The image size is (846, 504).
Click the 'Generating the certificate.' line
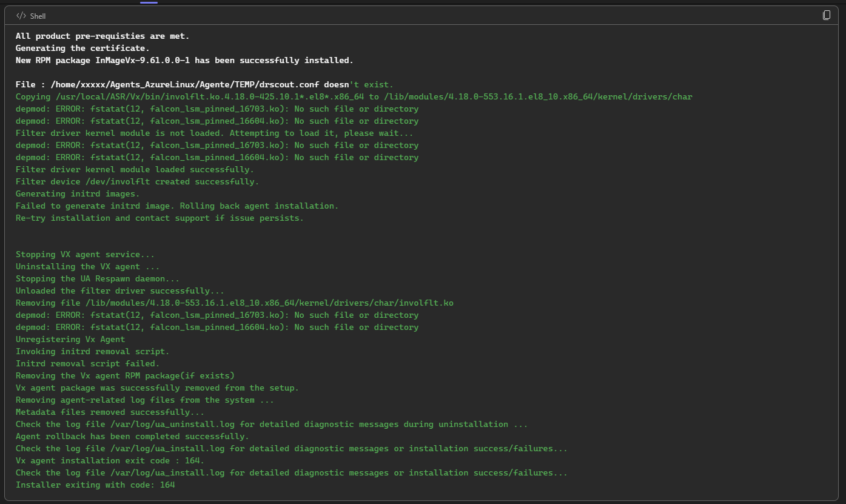click(82, 49)
